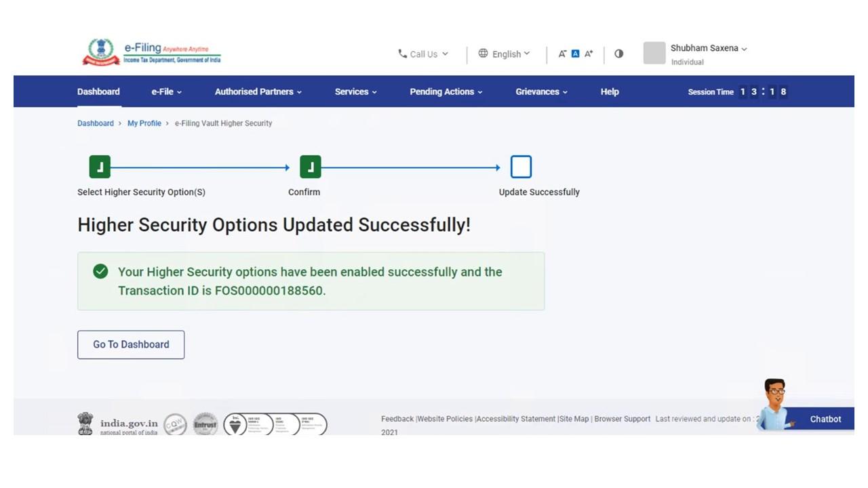
Task: Click the phone icon next to Call Us
Action: (403, 54)
